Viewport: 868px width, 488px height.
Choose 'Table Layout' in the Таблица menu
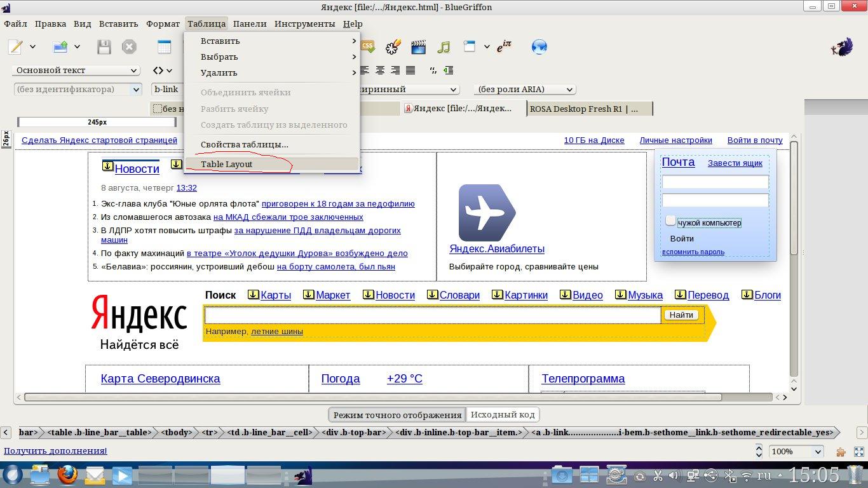tap(227, 164)
